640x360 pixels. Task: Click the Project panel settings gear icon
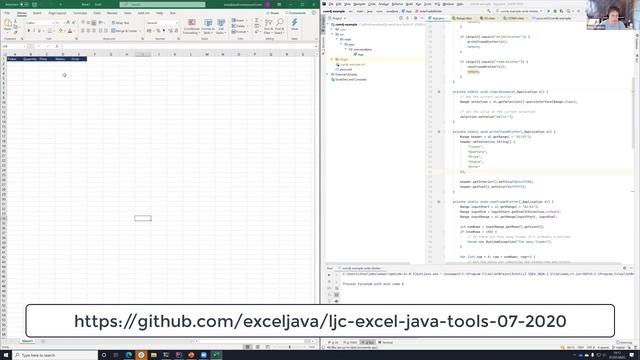point(415,18)
